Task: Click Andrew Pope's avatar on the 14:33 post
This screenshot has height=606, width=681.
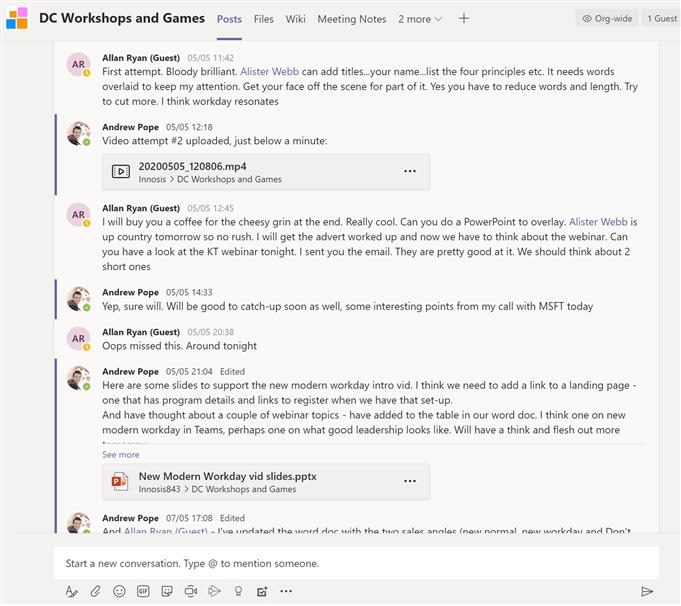Action: point(78,299)
